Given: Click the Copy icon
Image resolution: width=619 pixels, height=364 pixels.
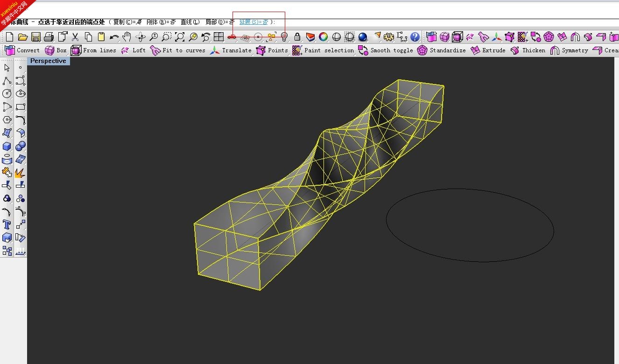Looking at the screenshot, I should click(x=88, y=37).
